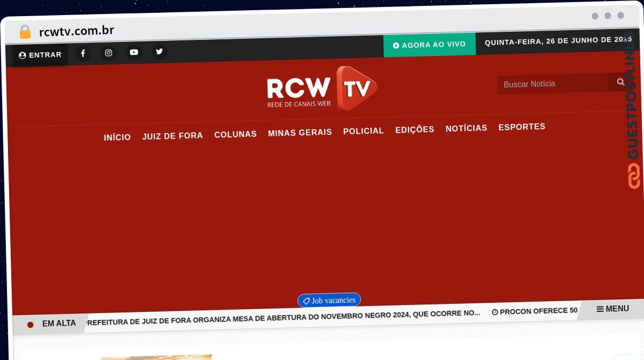Open the MINAS GERAIS section
Viewport: 644px width, 360px height.
(x=300, y=132)
